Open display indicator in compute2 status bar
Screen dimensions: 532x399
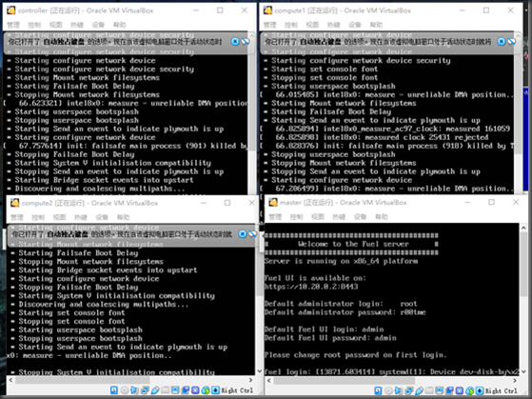[x=175, y=390]
